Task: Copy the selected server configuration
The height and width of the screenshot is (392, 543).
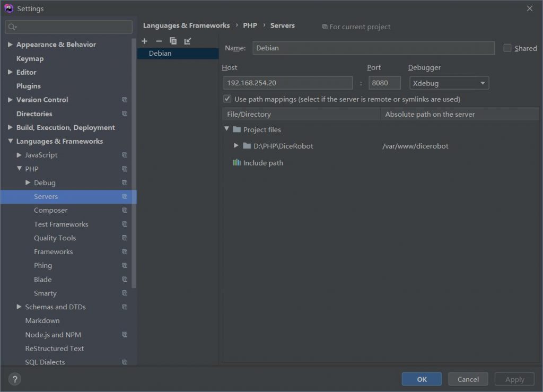Action: (173, 41)
